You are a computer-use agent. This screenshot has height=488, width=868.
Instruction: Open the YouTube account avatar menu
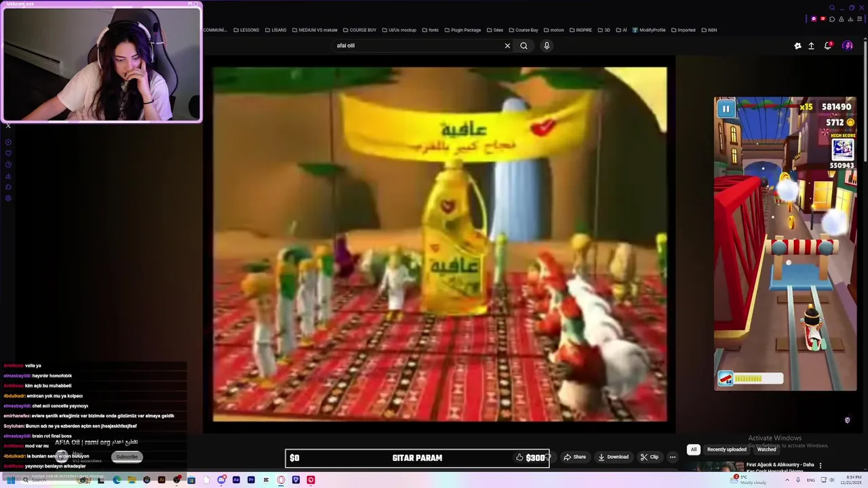(x=848, y=45)
